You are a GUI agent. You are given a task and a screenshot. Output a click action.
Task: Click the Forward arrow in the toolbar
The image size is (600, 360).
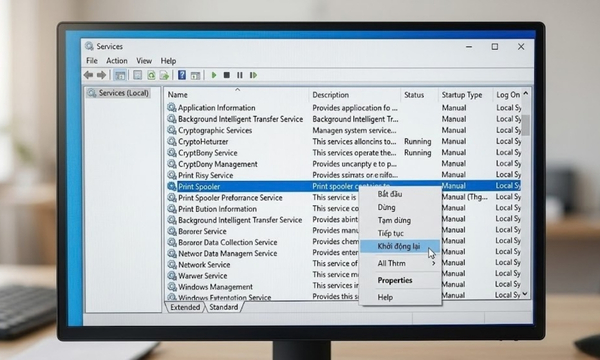[x=101, y=75]
